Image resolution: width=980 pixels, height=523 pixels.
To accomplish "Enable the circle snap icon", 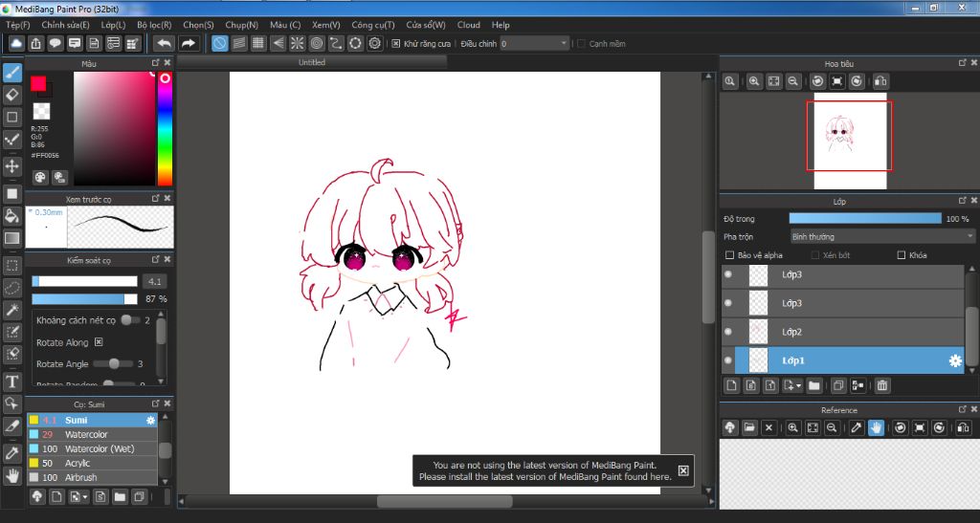I will 316,44.
